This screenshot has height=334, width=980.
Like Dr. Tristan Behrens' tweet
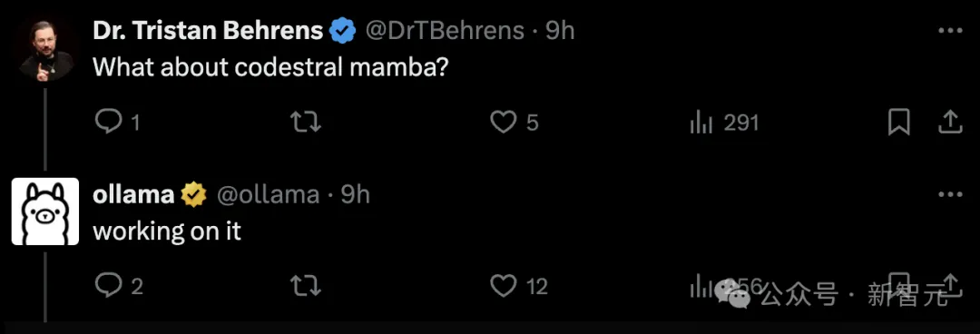pos(503,123)
